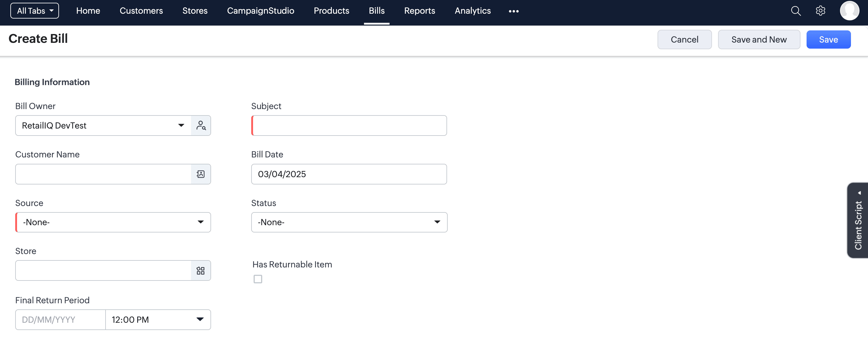The height and width of the screenshot is (344, 868).
Task: Focus the Customer Name input field
Action: (103, 174)
